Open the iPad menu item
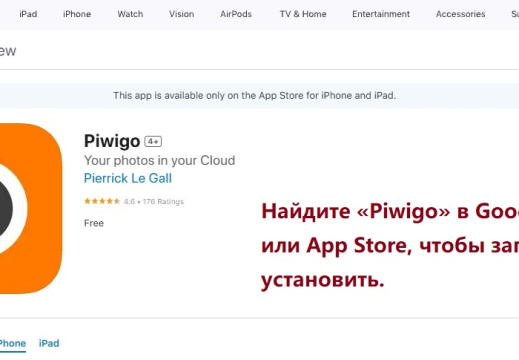 28,14
